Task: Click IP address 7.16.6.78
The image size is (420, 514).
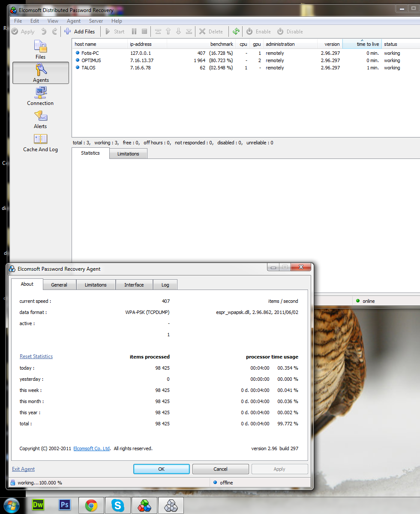Action: click(141, 68)
